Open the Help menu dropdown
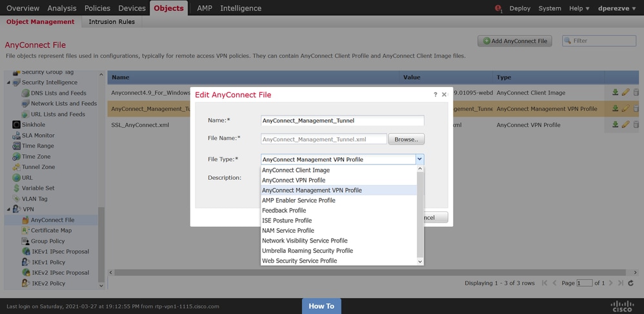Viewport: 644px width, 314px height. (x=579, y=8)
